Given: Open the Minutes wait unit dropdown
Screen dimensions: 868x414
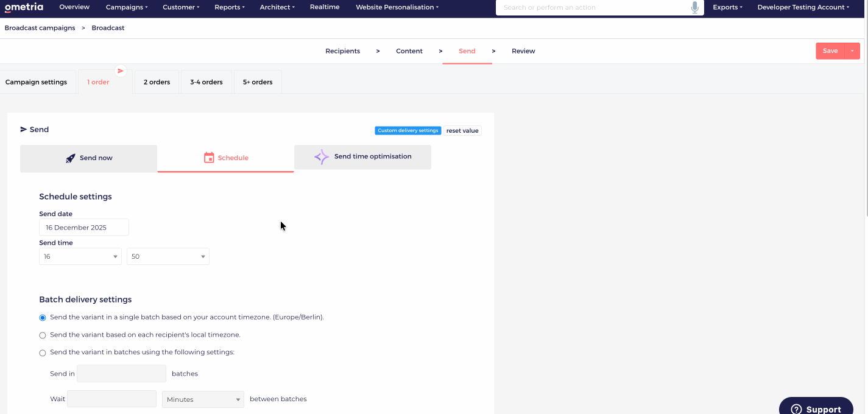Looking at the screenshot, I should point(203,399).
